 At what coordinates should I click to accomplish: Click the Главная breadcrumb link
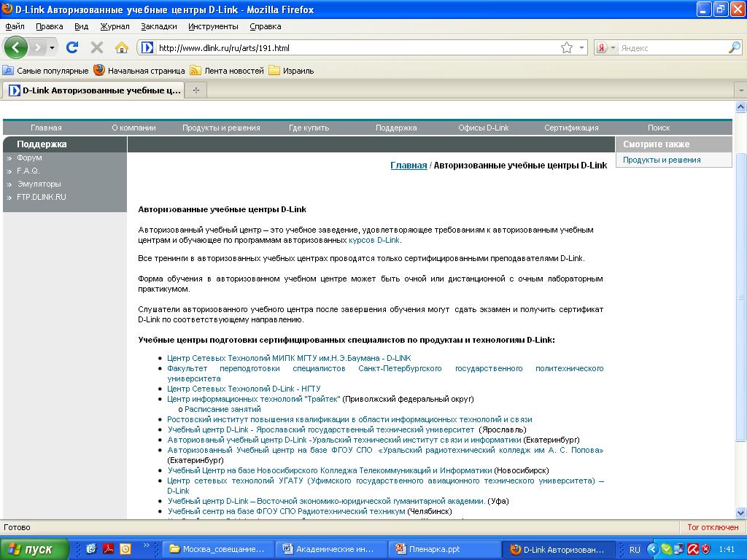[x=409, y=166]
